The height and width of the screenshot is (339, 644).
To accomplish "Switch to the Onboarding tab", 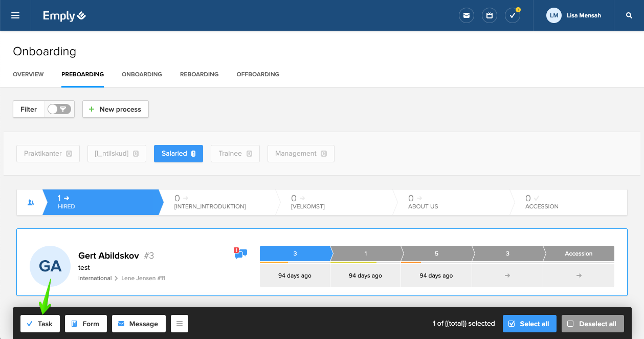I will 142,74.
